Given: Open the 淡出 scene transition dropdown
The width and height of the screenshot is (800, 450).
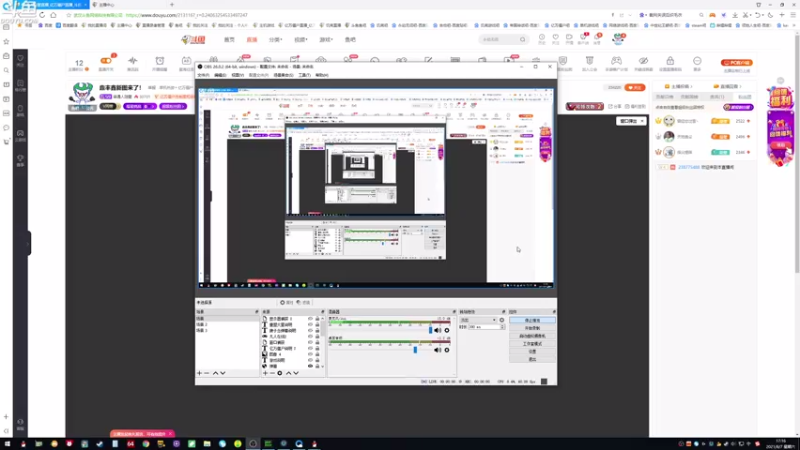Looking at the screenshot, I should click(x=478, y=320).
